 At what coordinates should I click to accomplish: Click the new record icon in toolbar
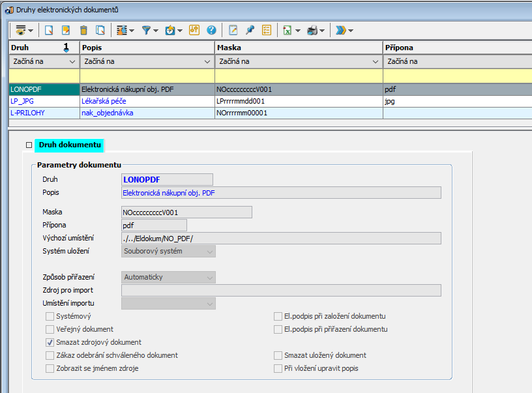[x=48, y=30]
